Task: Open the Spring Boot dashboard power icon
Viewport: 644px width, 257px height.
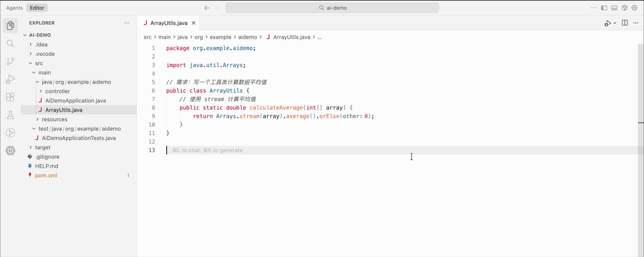Action: (x=10, y=151)
